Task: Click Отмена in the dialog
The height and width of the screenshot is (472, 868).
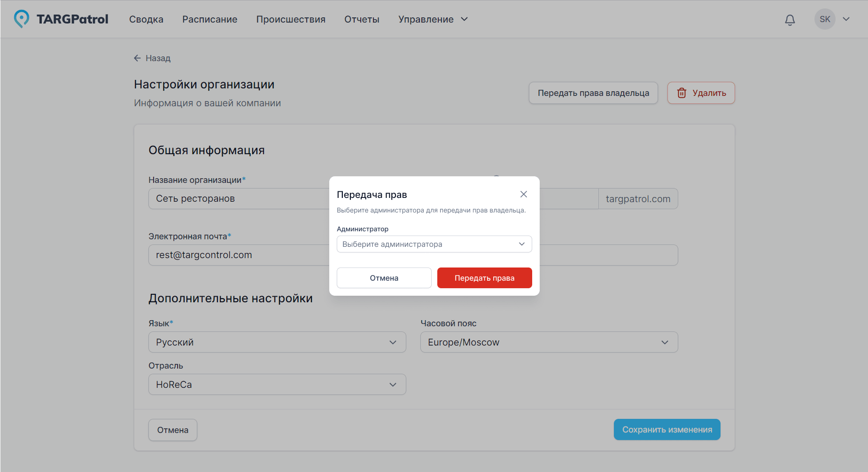Action: [x=384, y=278]
